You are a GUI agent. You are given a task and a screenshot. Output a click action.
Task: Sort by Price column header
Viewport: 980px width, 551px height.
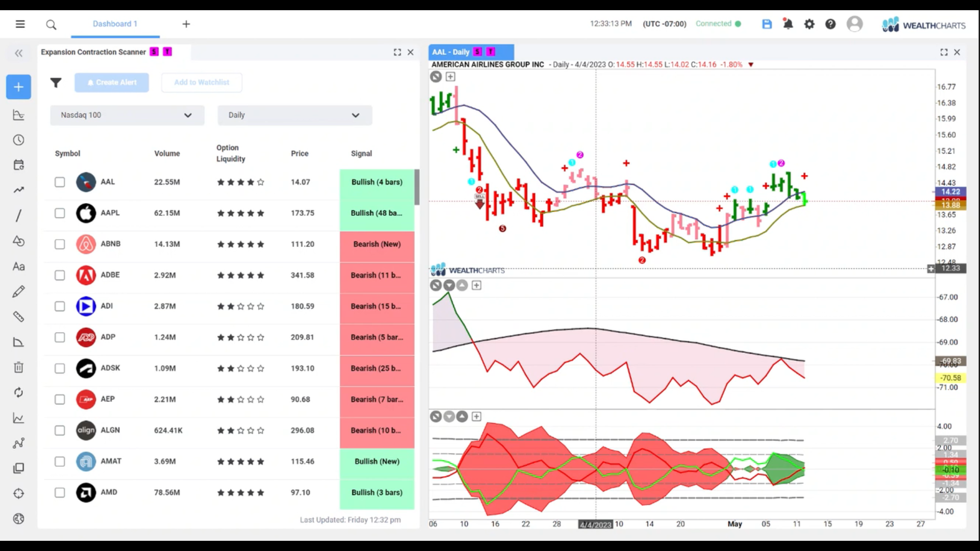pyautogui.click(x=300, y=154)
